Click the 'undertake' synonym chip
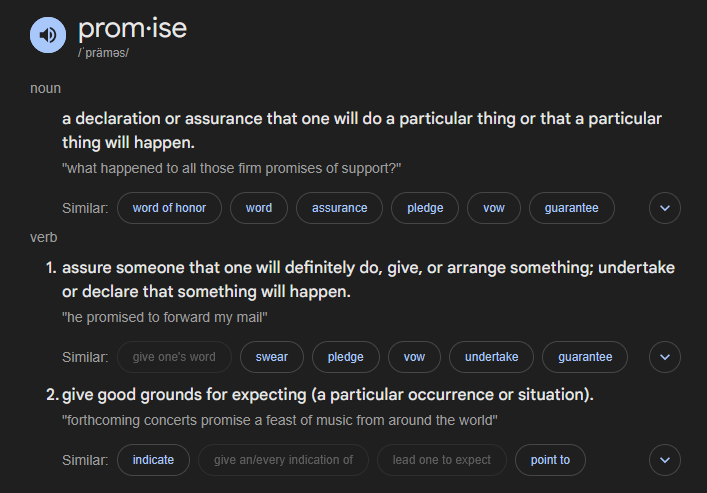707x493 pixels. (x=491, y=357)
